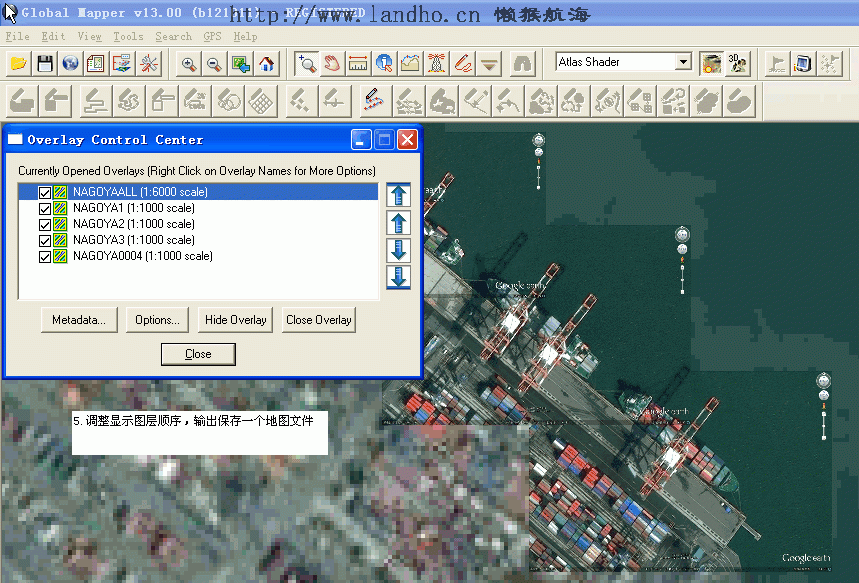Select the NAGOYA1 (1:1000 scale) row
Screen dimensions: 859x583
coord(198,208)
